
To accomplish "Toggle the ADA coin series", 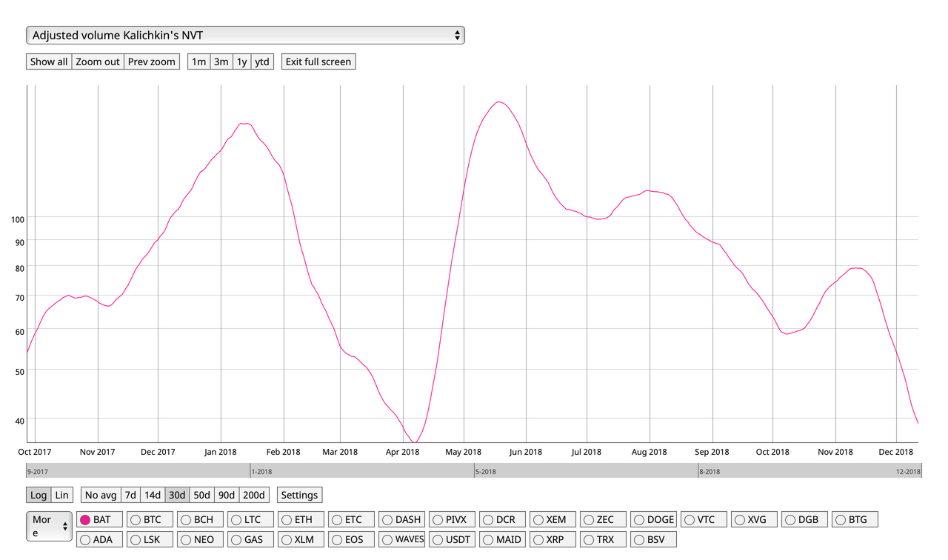I will tap(100, 539).
